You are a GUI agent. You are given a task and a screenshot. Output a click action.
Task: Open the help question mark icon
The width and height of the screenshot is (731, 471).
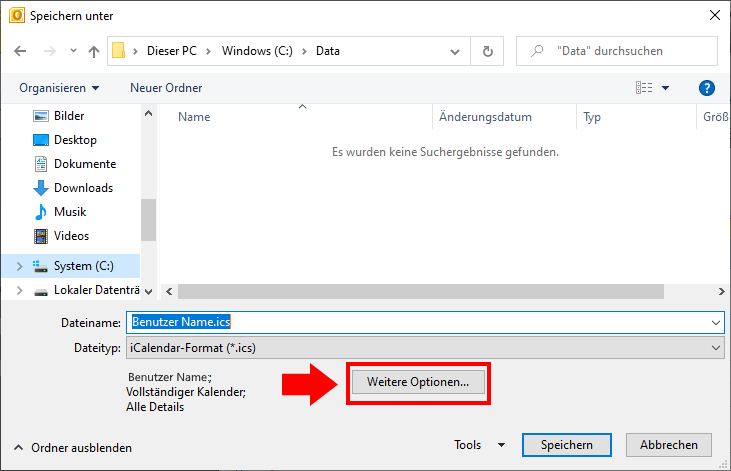coord(706,88)
